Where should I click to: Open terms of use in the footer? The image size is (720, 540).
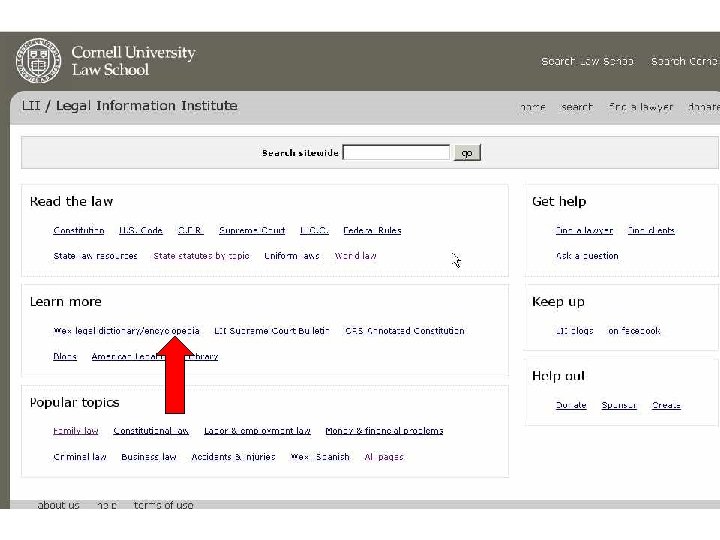163,505
